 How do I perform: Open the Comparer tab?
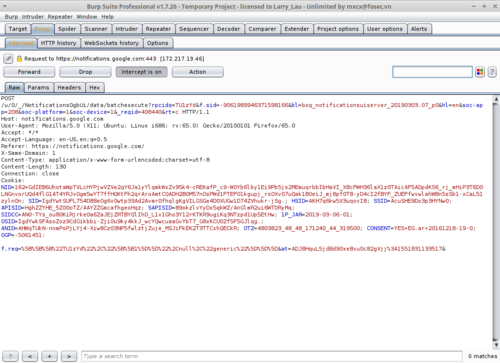(262, 29)
